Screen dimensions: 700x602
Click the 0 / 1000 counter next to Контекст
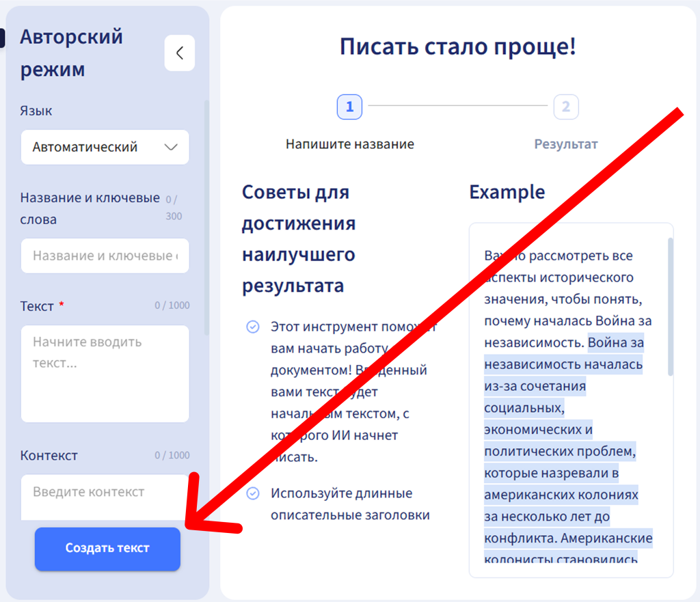[172, 455]
